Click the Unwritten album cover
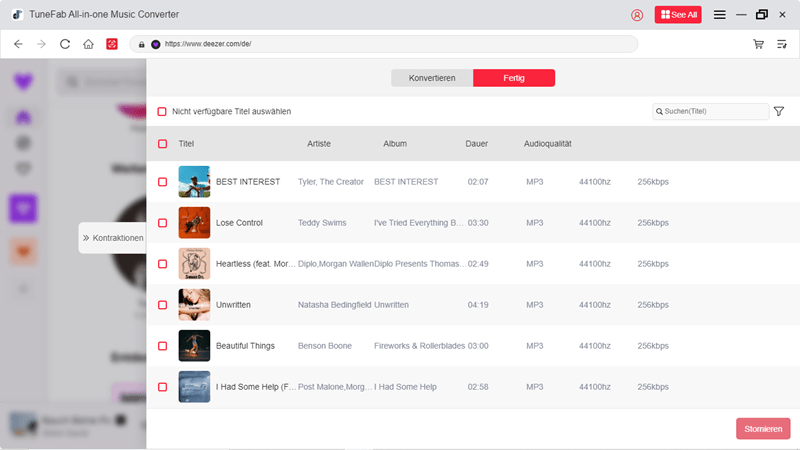The height and width of the screenshot is (450, 800). [x=194, y=305]
